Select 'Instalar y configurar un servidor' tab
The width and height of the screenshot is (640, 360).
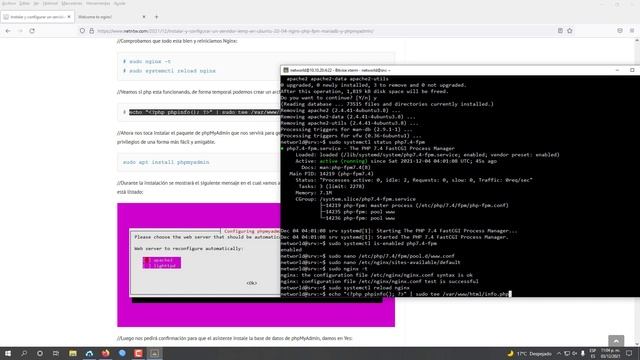tap(38, 17)
